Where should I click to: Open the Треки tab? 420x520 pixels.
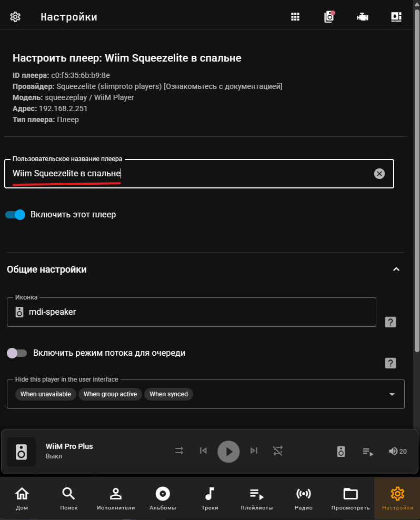point(209,498)
